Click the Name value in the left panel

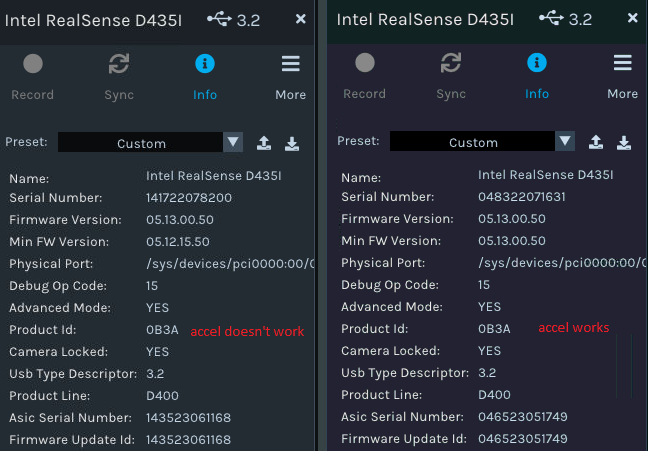click(214, 176)
